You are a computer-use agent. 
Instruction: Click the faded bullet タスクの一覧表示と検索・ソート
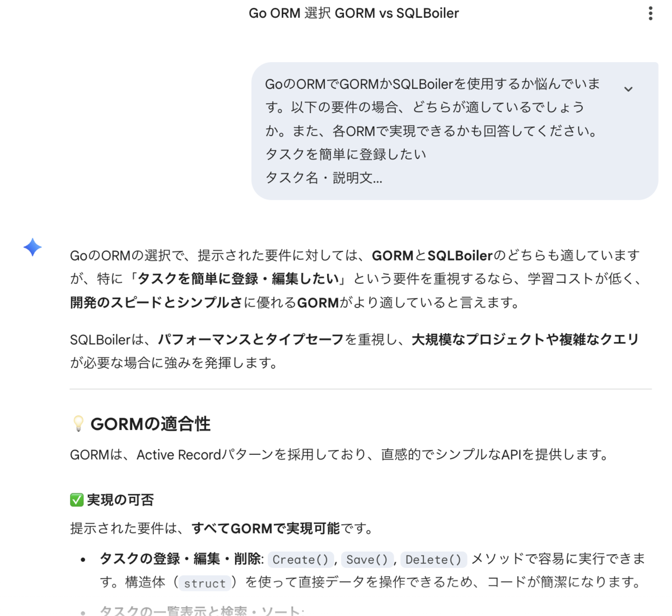click(202, 611)
